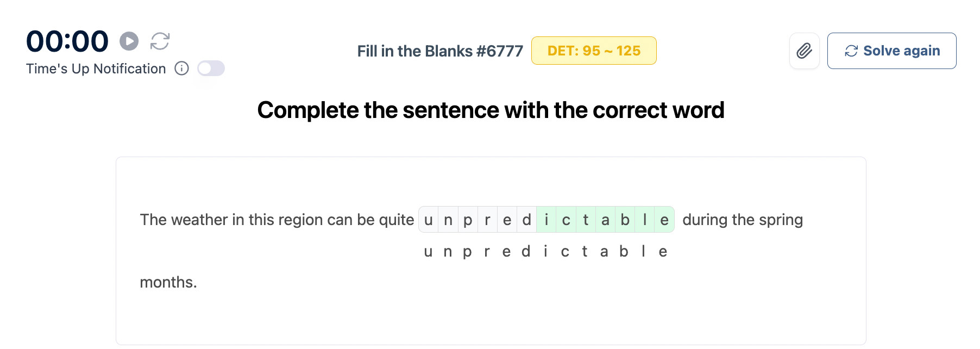Click the Fill in the Blanks #6777 title
Viewport: 980px width, 349px height.
point(439,51)
